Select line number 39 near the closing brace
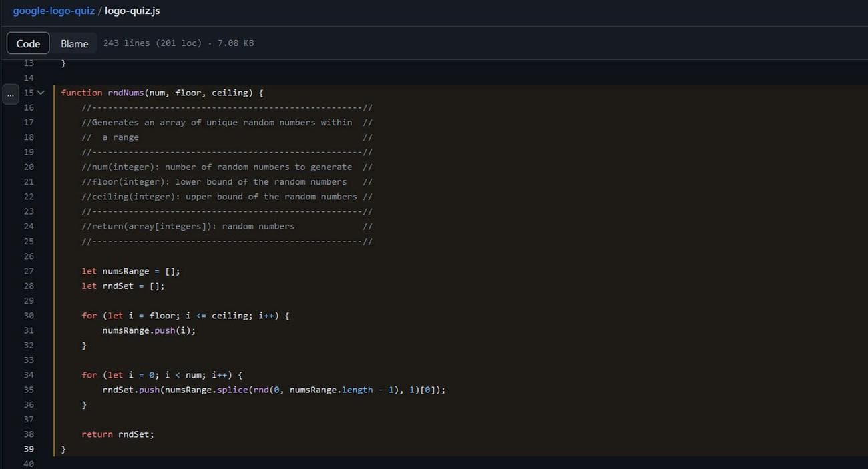 click(x=29, y=449)
